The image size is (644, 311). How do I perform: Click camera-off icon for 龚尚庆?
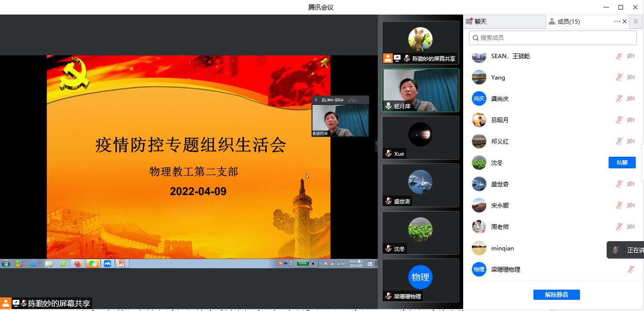coord(630,99)
